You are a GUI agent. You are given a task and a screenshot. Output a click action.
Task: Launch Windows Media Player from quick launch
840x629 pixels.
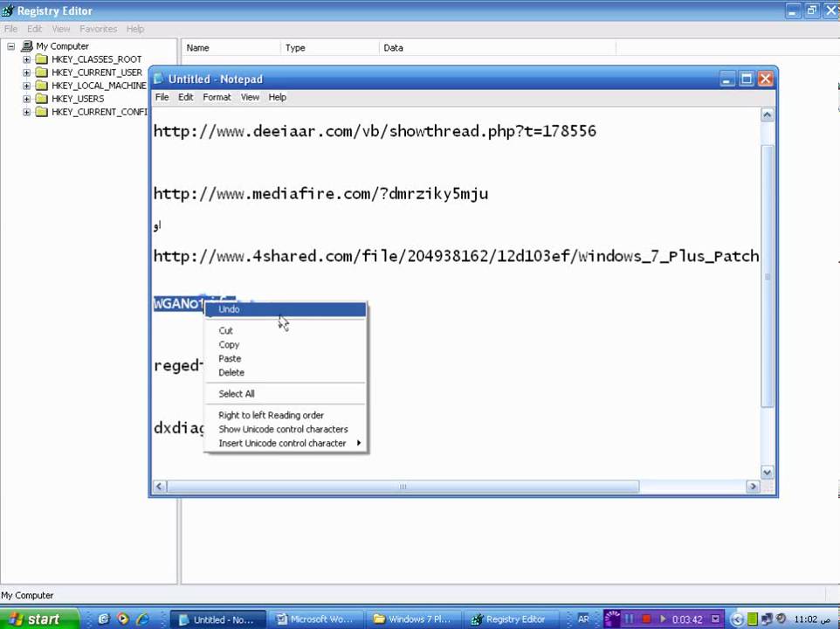[123, 619]
